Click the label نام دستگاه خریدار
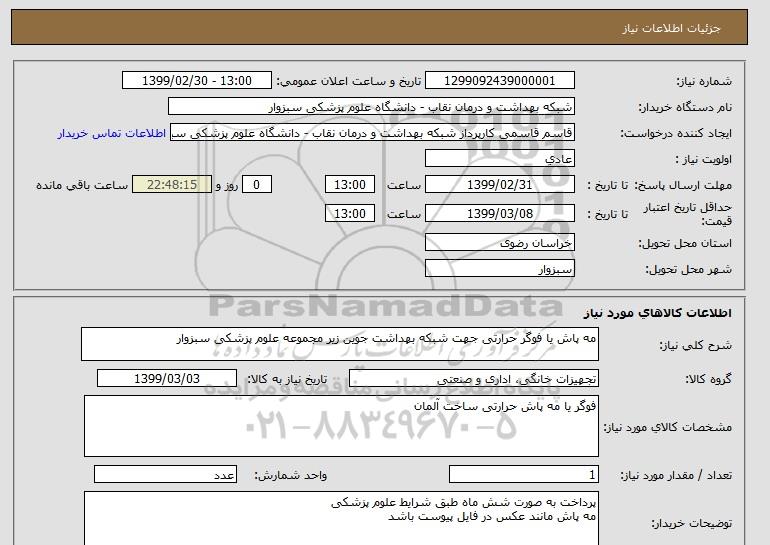Screen dimensions: 770x545 tap(685, 107)
